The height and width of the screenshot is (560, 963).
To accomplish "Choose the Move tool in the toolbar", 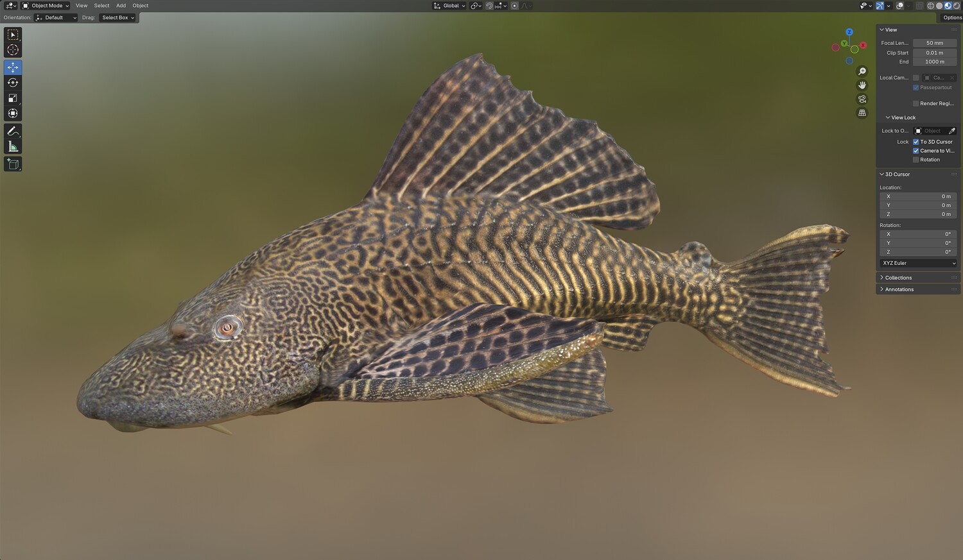I will pyautogui.click(x=13, y=67).
